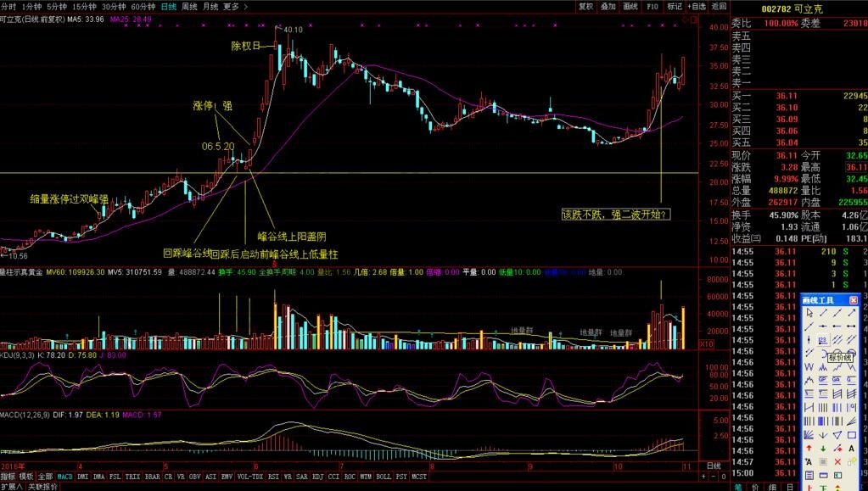Select the MCST indicator tab
The height and width of the screenshot is (491, 868).
click(419, 477)
